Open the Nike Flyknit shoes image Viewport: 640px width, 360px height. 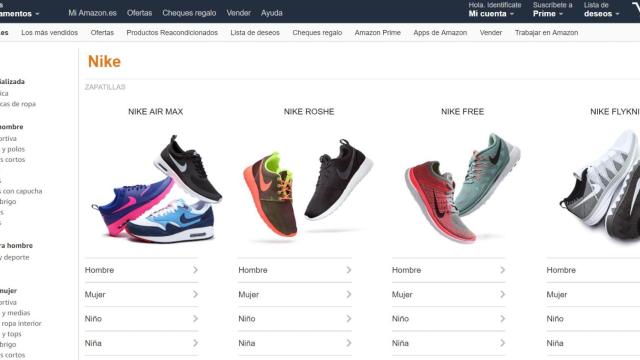click(600, 186)
